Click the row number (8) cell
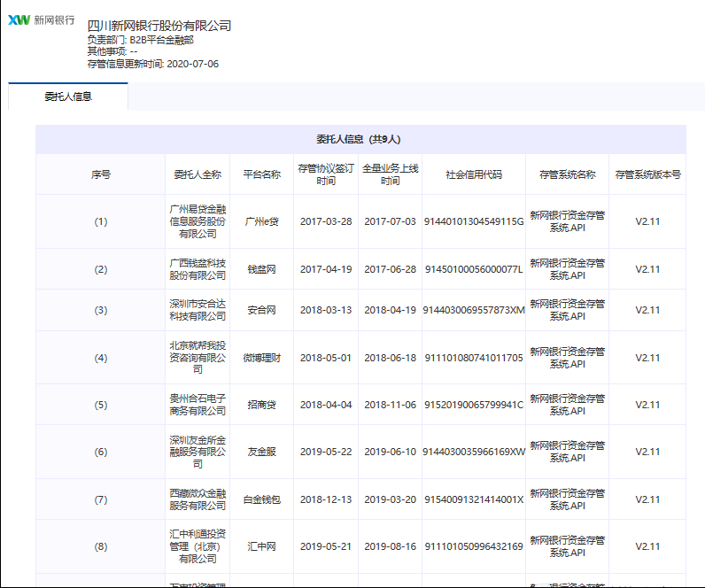This screenshot has width=705, height=588. click(101, 546)
